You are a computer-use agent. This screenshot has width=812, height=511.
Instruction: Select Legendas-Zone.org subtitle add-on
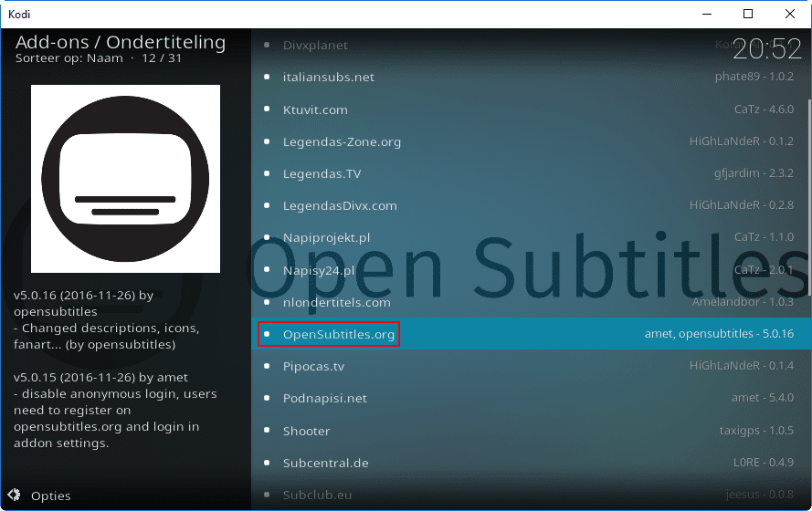pos(531,141)
